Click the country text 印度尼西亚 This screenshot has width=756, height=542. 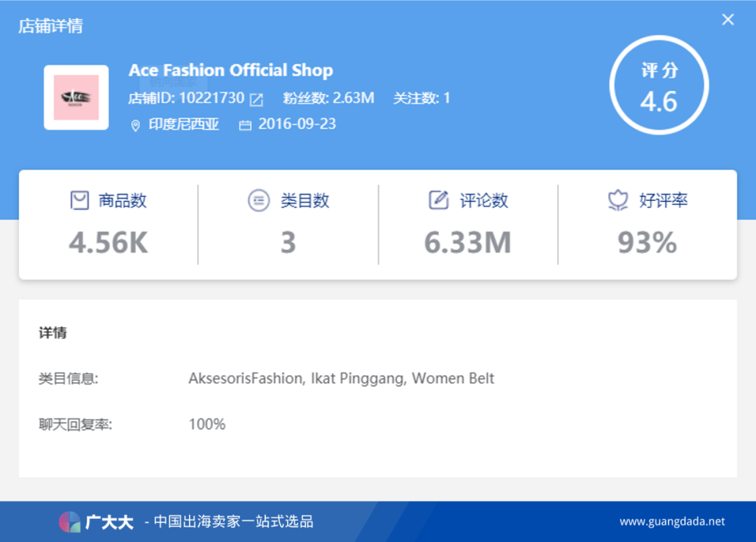pyautogui.click(x=183, y=125)
